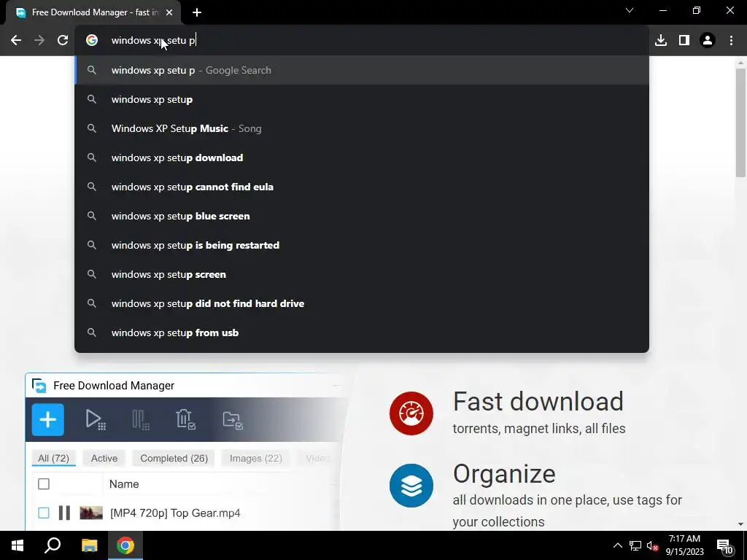
Task: Open the Chrome profile avatar
Action: click(708, 41)
